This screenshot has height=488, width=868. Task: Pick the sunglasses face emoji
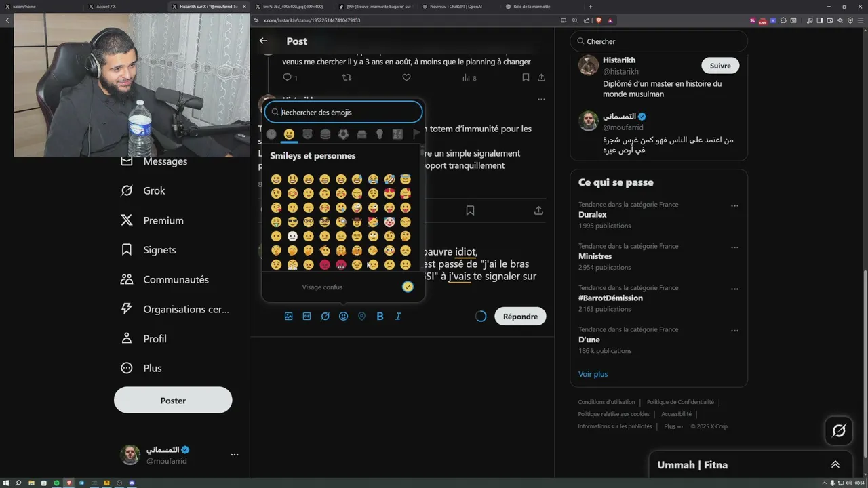292,222
